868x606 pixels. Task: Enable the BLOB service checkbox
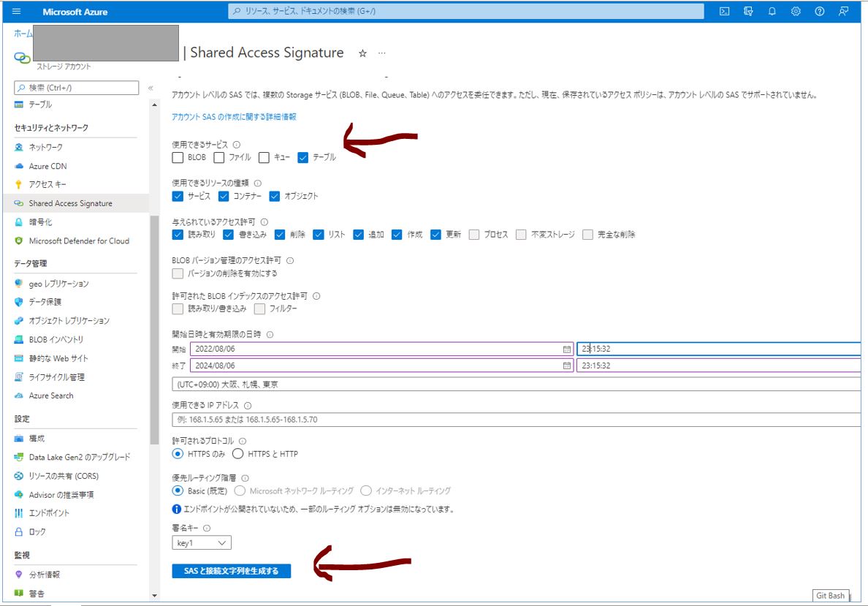[178, 157]
